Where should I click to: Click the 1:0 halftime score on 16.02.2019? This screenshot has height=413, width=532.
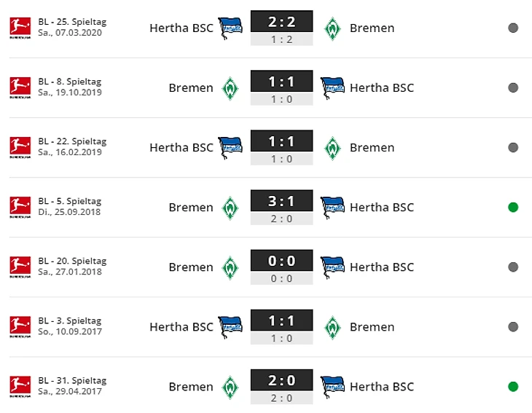(x=281, y=159)
